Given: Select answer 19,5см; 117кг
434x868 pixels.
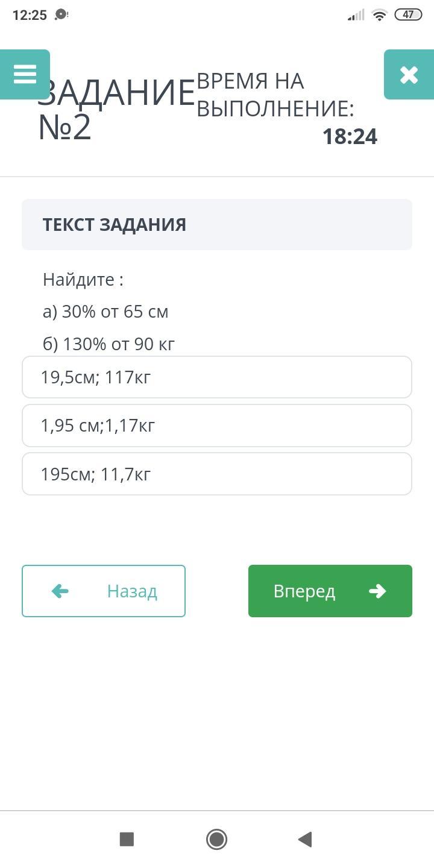Looking at the screenshot, I should (217, 377).
